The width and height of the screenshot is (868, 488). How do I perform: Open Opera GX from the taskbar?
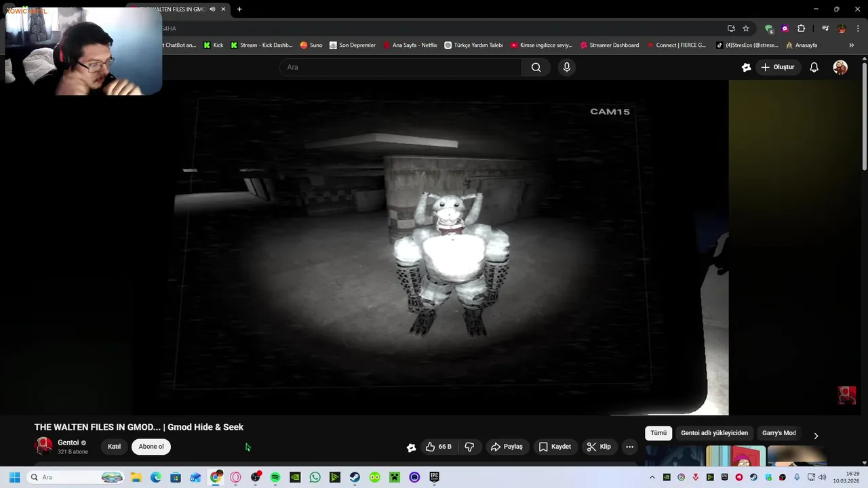coord(235,477)
